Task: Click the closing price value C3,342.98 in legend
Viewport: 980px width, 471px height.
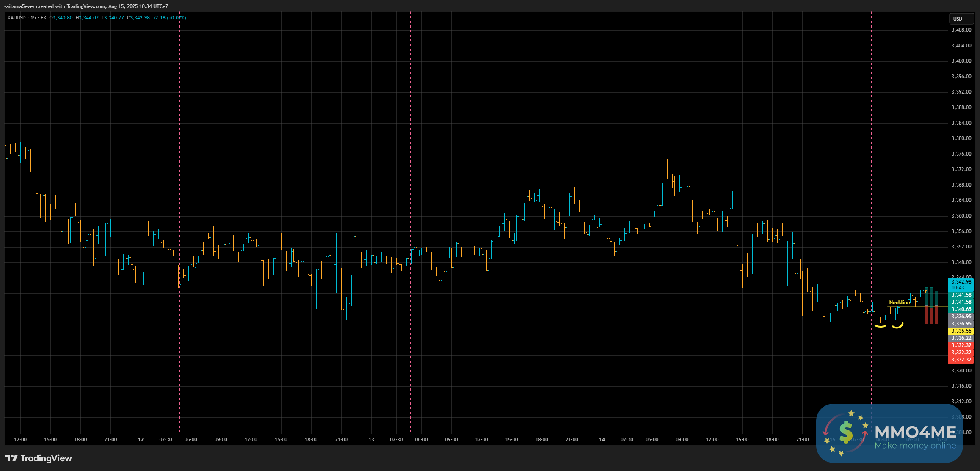Action: point(138,18)
